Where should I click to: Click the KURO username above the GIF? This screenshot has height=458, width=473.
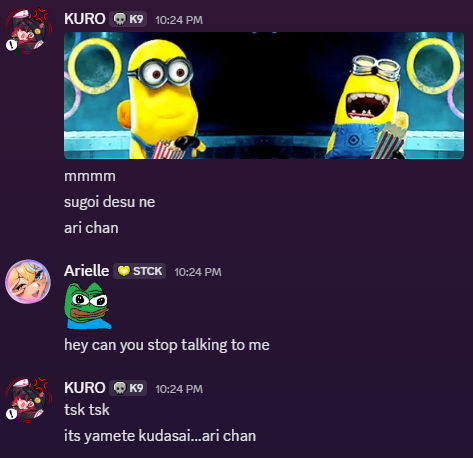tap(85, 19)
